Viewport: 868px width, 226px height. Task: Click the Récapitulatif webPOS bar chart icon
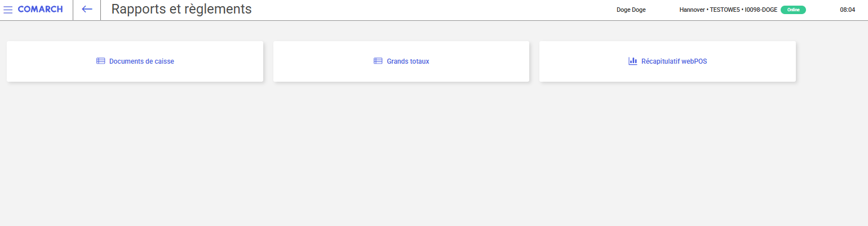pos(633,61)
